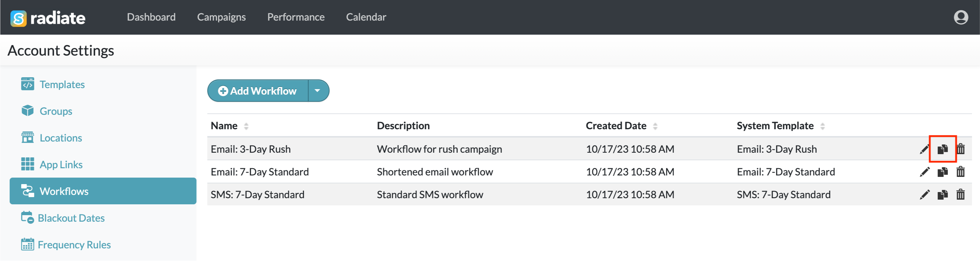Click the Add Workflow button

(x=258, y=91)
